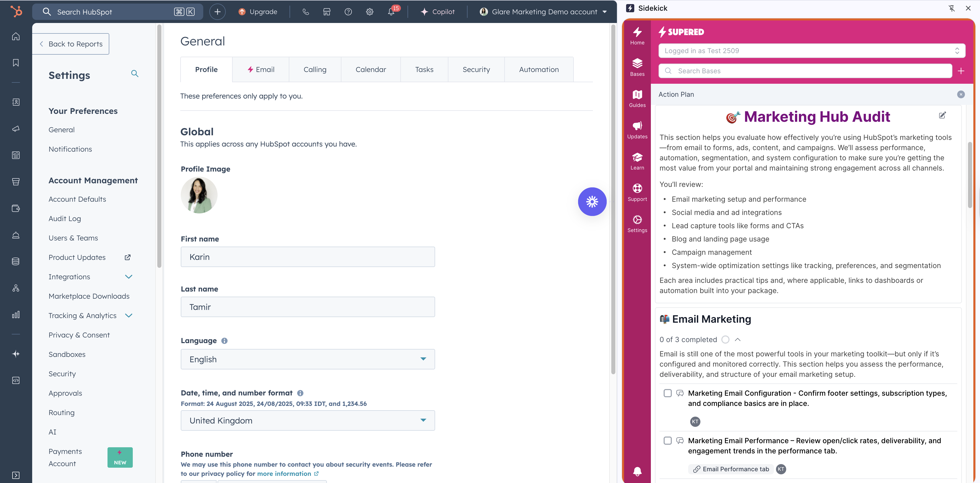The height and width of the screenshot is (483, 980).
Task: Click the purple floating asterisk button
Action: (x=592, y=202)
